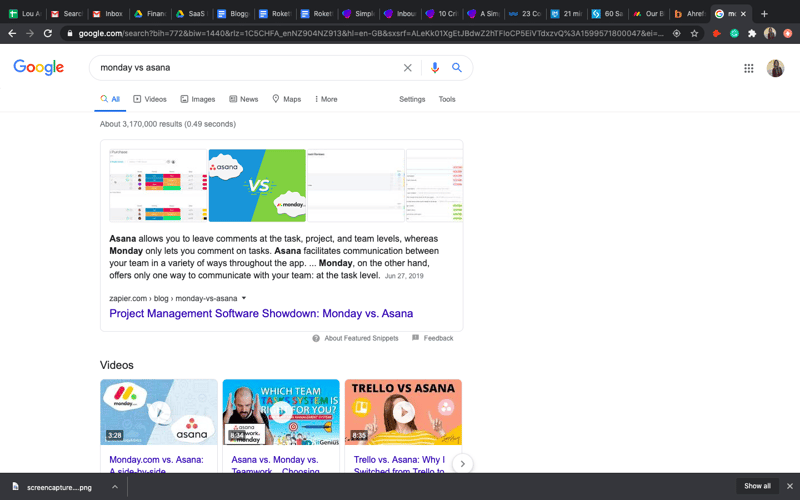Viewport: 800px width, 500px height.
Task: Go back with browser back arrow
Action: coord(12,34)
